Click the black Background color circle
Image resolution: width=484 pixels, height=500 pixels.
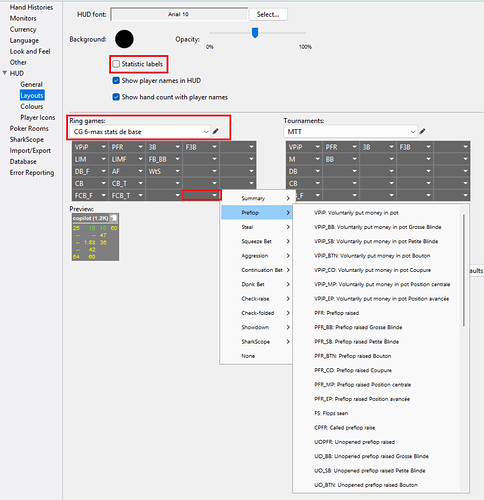click(124, 39)
